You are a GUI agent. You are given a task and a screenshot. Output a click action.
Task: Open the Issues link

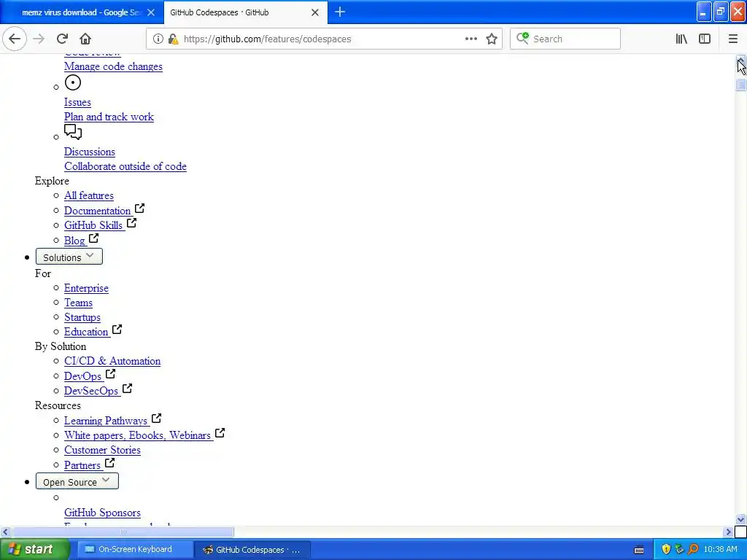point(77,102)
